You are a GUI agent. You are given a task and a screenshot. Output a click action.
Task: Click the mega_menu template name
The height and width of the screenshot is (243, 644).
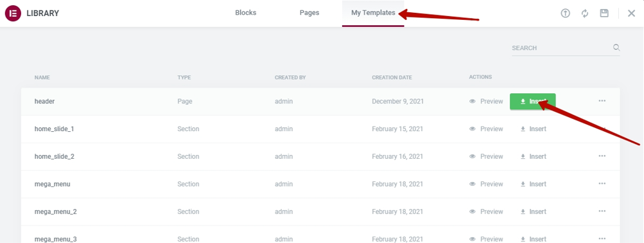pos(52,184)
